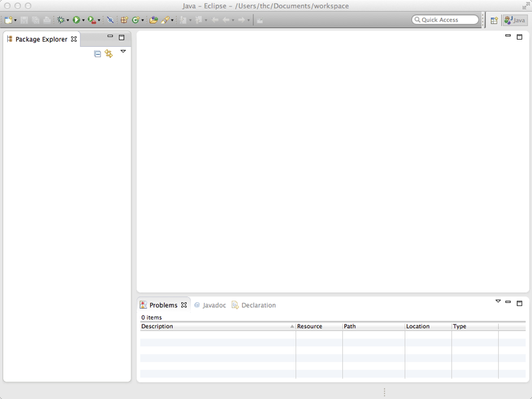Click the green Run button icon

[x=77, y=20]
